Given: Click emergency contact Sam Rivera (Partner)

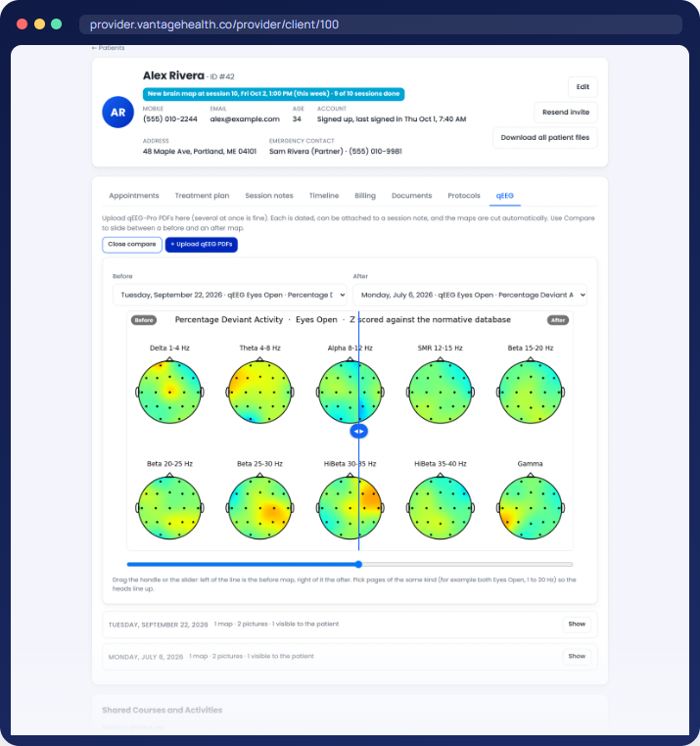Looking at the screenshot, I should point(336,152).
